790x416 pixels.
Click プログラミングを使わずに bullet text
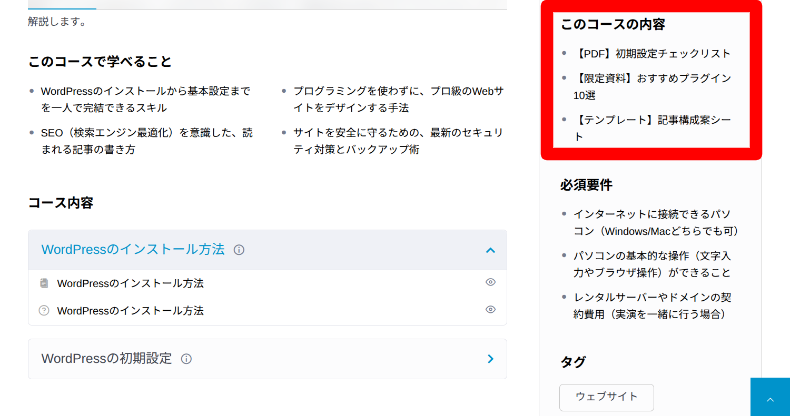(x=398, y=100)
